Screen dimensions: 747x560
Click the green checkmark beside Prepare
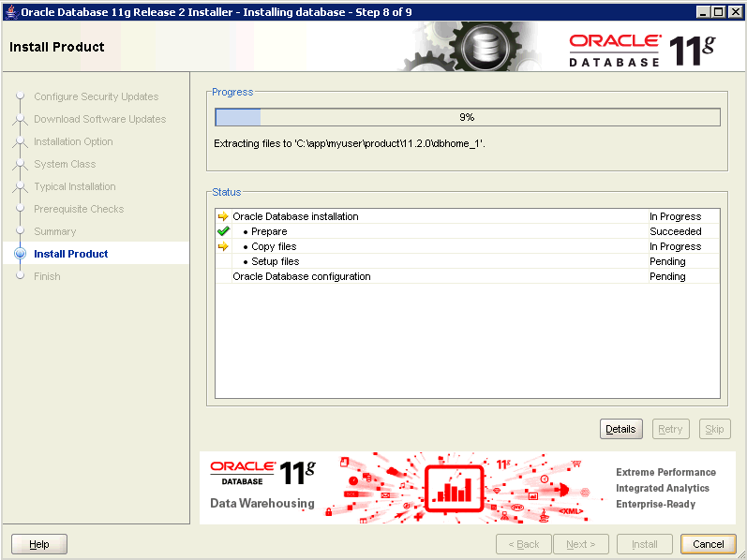[223, 231]
